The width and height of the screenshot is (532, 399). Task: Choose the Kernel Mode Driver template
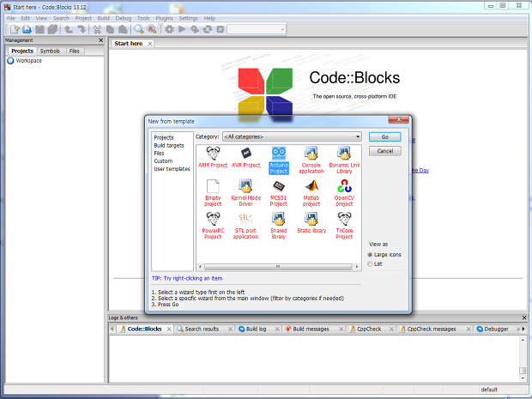[x=245, y=193]
